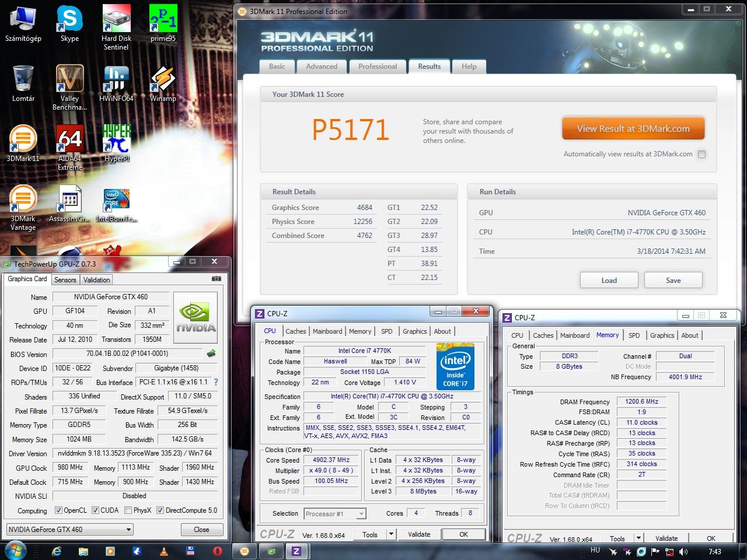Launch the Valley Benchmark desktop shortcut

click(x=69, y=87)
